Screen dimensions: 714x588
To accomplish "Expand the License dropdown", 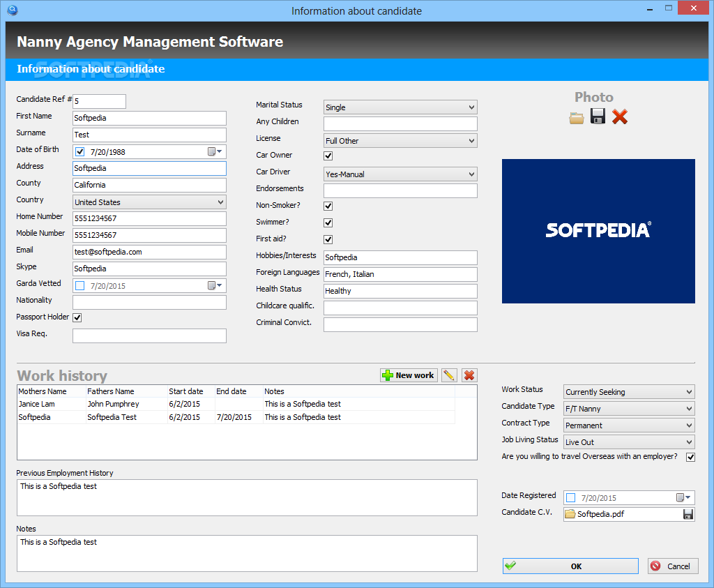I will click(x=400, y=141).
